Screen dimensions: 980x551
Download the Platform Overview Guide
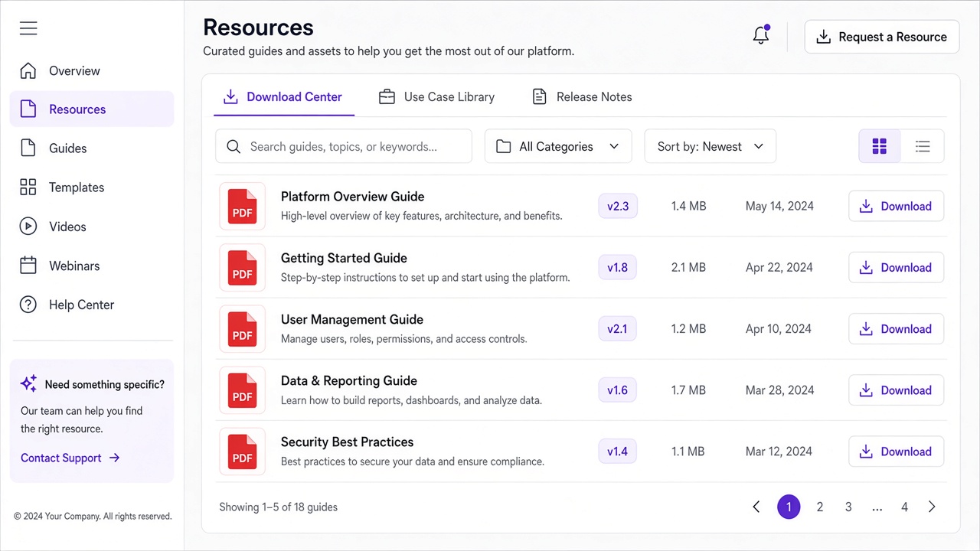click(x=896, y=206)
